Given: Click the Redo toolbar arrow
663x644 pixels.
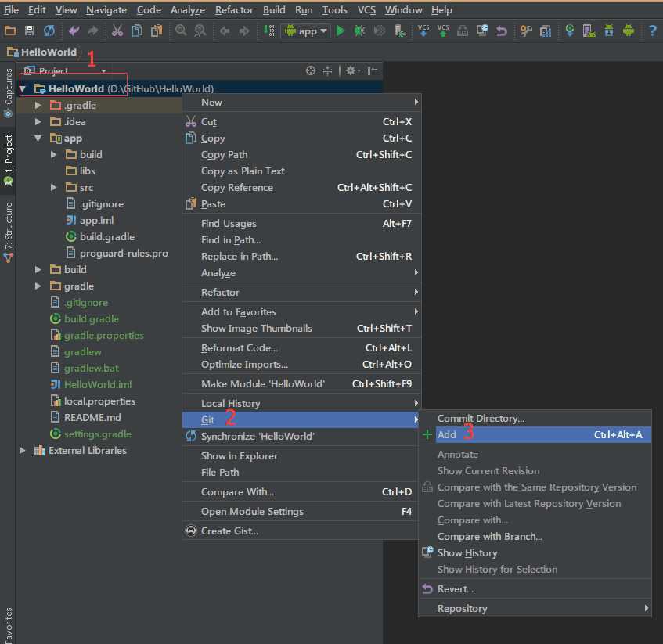Looking at the screenshot, I should click(x=92, y=31).
